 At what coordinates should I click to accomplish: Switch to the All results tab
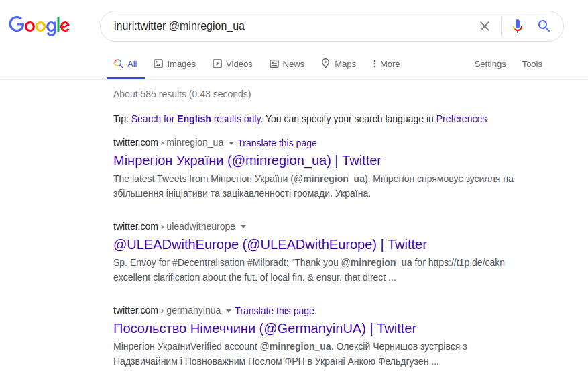point(126,64)
